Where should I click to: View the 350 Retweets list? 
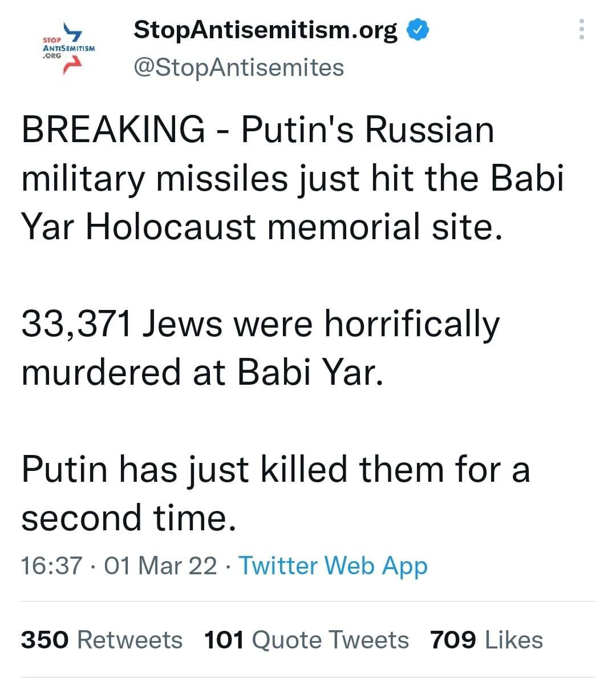point(102,640)
